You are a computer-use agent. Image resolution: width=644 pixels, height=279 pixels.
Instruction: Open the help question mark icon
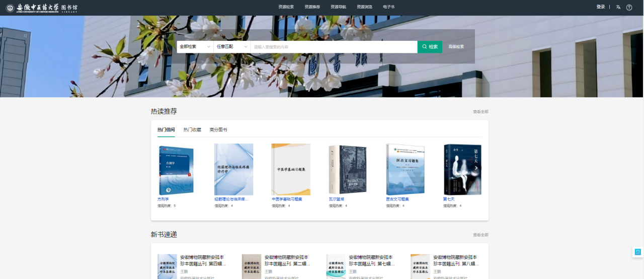(629, 7)
